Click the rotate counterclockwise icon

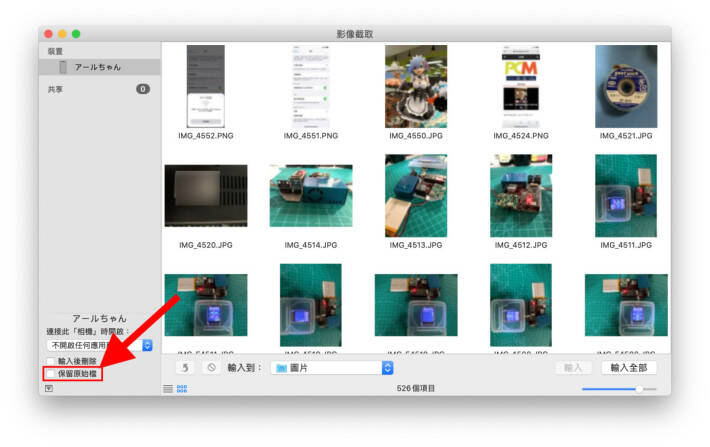[185, 368]
